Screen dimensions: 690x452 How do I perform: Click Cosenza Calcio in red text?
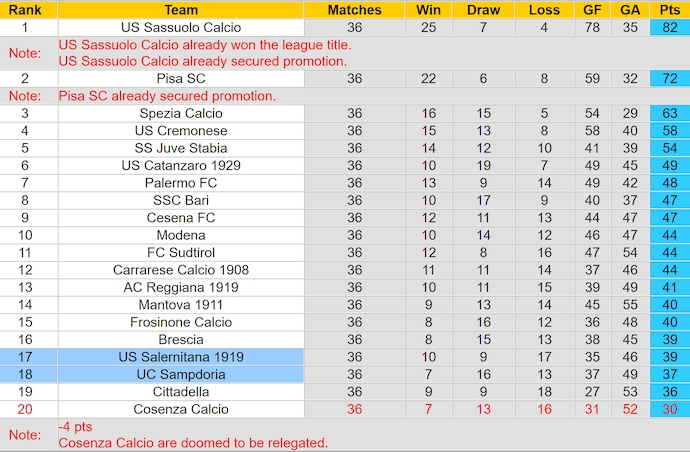(181, 409)
